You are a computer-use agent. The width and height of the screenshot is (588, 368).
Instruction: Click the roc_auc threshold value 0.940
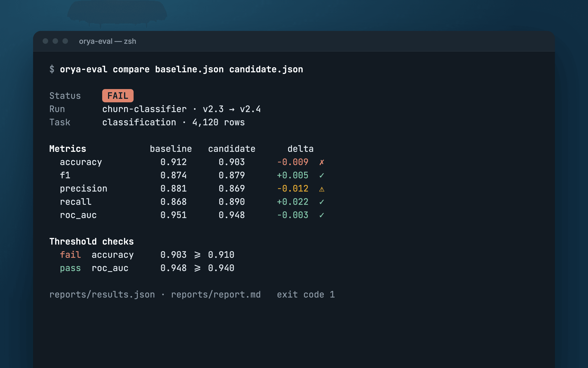[x=221, y=268]
